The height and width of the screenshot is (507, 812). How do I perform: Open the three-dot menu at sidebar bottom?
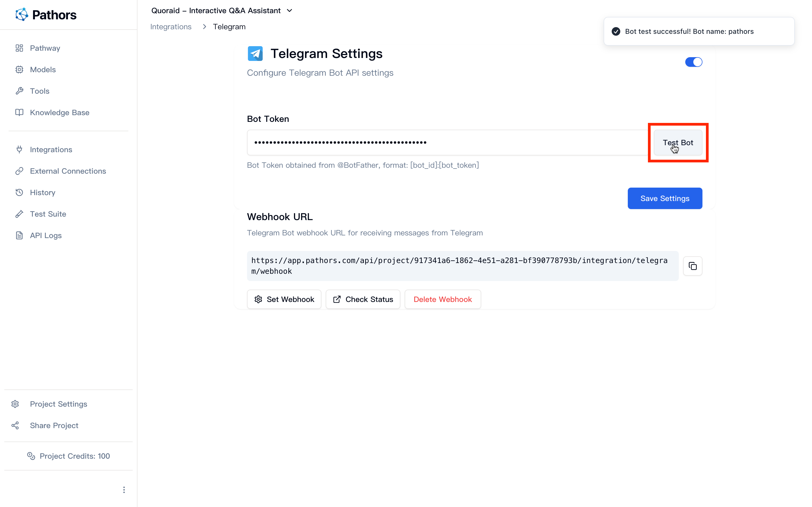coord(124,490)
